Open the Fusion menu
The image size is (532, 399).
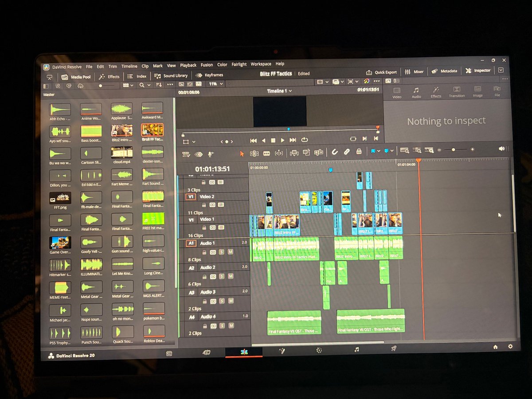pyautogui.click(x=207, y=65)
